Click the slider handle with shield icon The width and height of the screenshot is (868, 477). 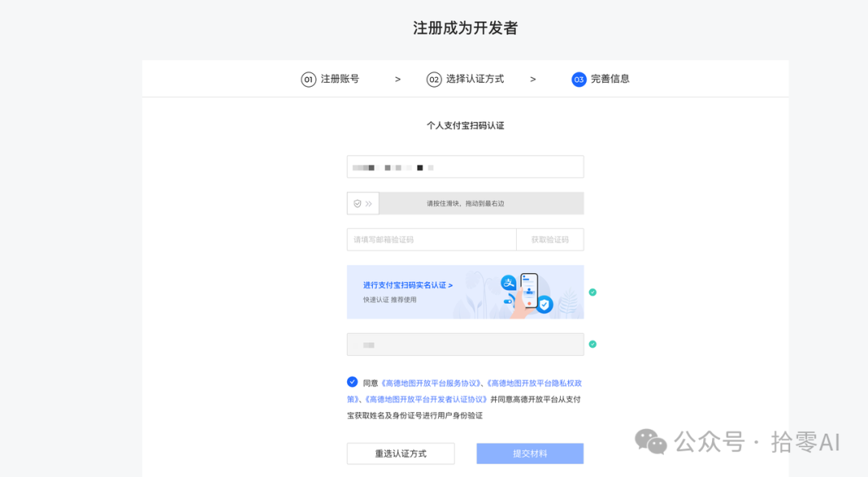coord(363,204)
